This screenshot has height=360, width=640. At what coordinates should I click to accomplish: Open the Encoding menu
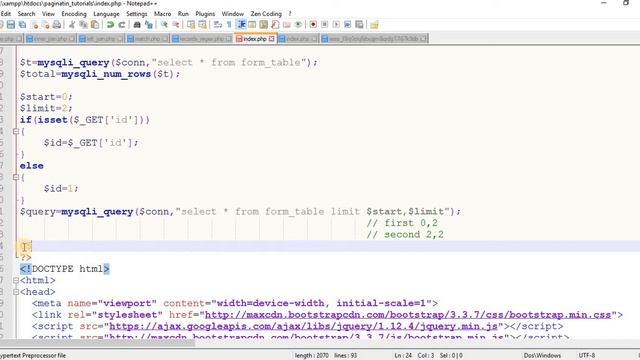(x=74, y=14)
